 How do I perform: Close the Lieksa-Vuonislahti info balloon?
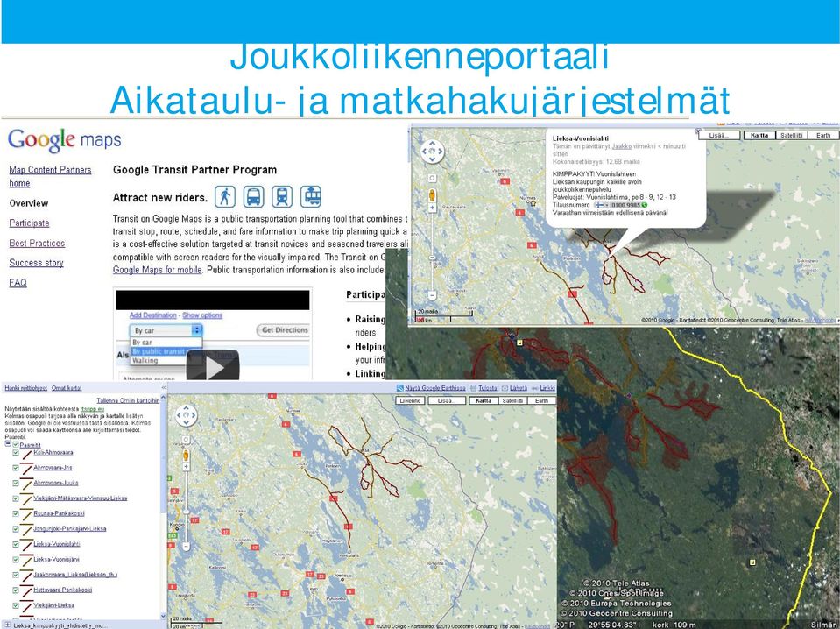697,131
